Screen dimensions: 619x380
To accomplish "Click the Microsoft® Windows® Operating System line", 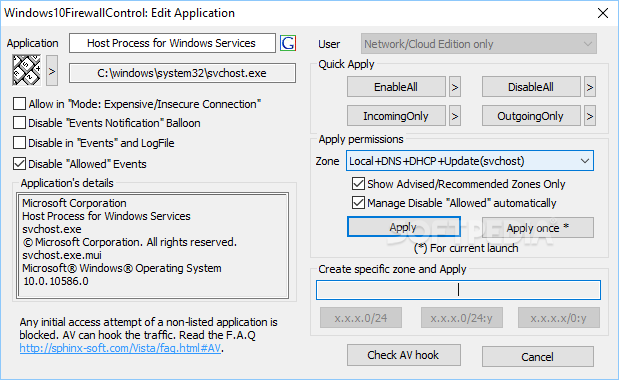I will 122,268.
